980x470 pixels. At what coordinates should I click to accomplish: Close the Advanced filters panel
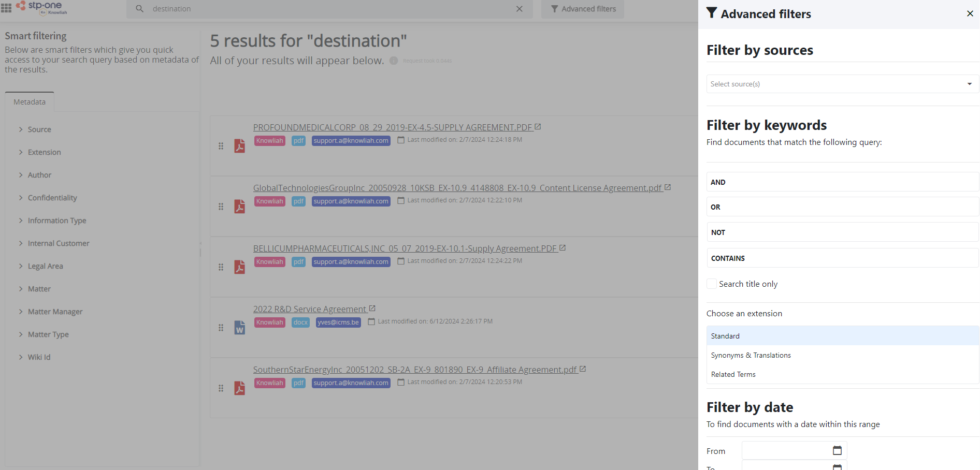pos(970,13)
